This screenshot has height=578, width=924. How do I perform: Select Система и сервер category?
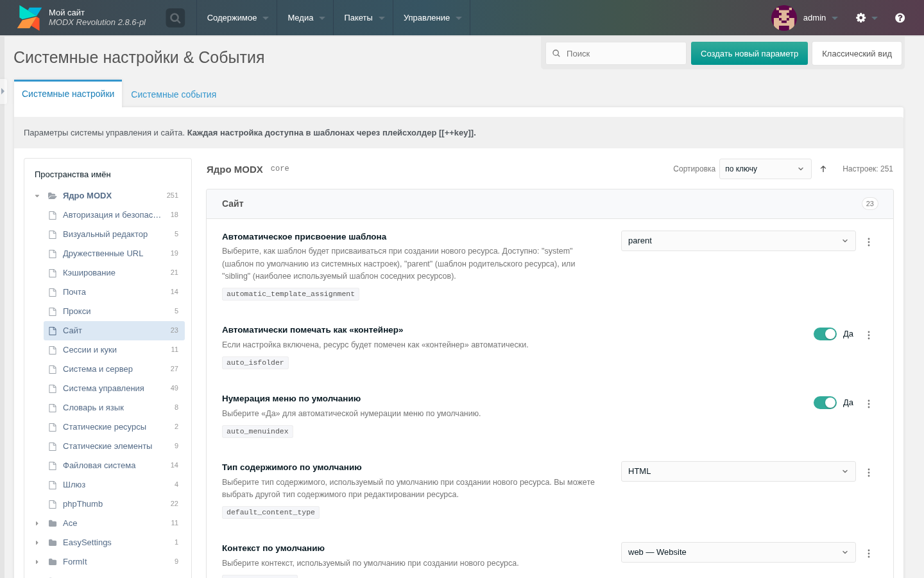point(114,369)
